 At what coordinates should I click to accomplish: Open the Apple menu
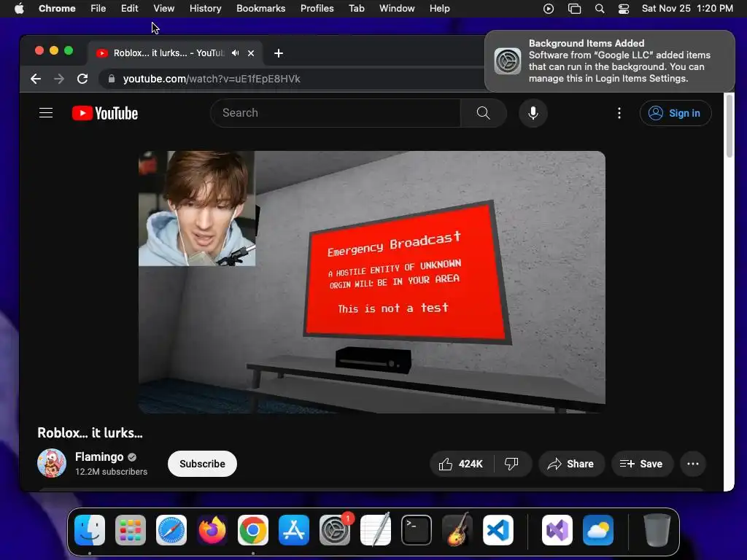[x=19, y=9]
